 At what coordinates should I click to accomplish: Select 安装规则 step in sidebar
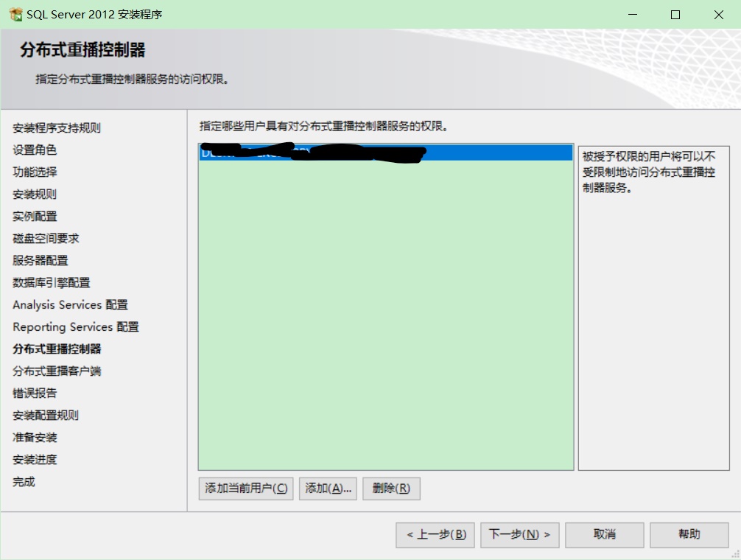click(x=35, y=195)
